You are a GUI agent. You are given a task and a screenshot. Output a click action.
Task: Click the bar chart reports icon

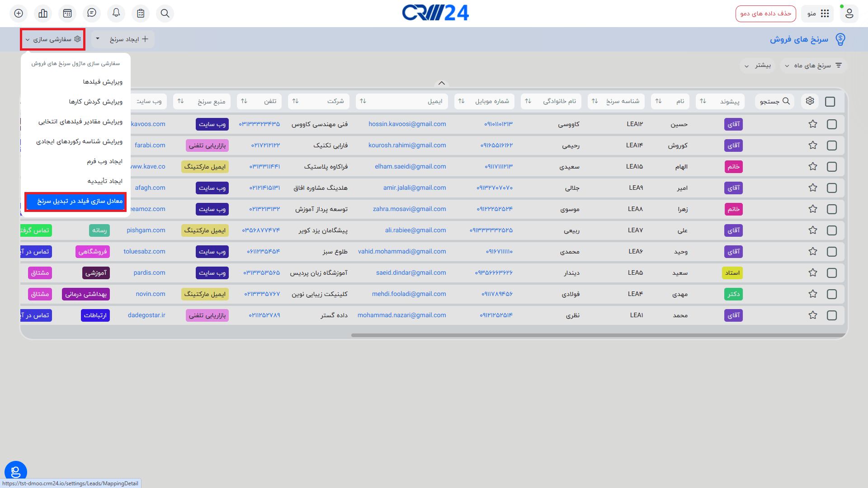point(43,14)
